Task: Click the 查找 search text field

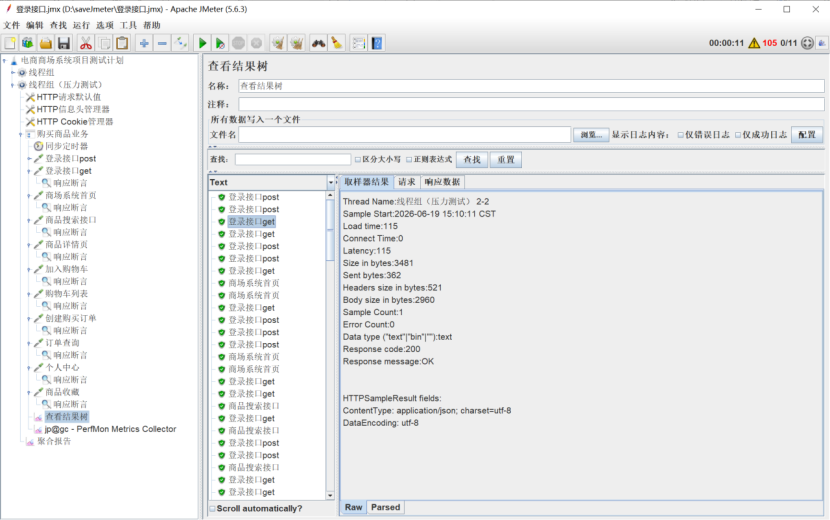Action: point(293,159)
